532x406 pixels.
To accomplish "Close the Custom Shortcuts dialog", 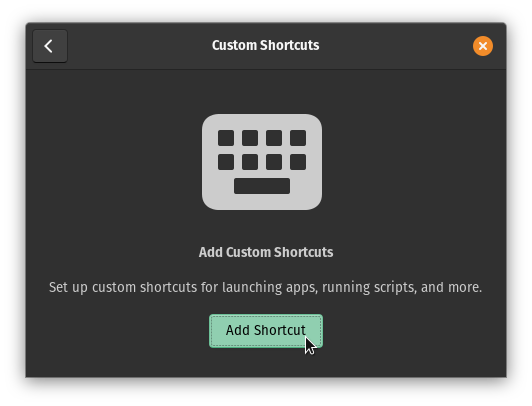I will click(483, 46).
